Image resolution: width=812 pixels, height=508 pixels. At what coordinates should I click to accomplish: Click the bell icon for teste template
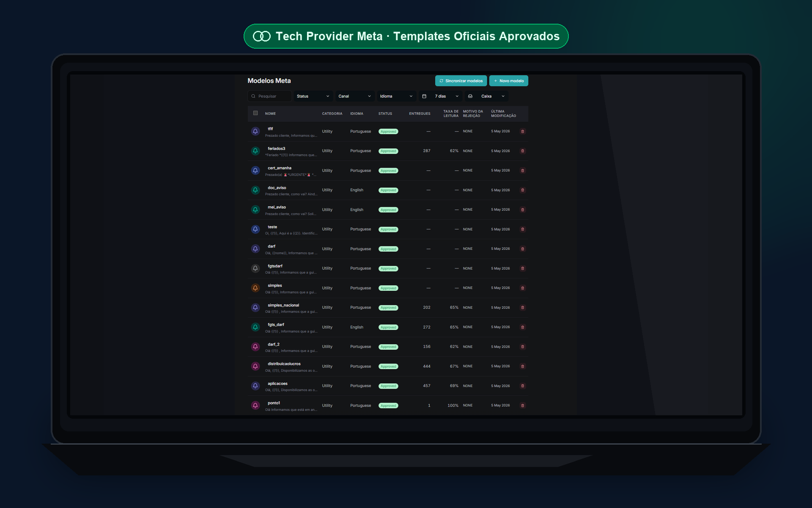(255, 229)
